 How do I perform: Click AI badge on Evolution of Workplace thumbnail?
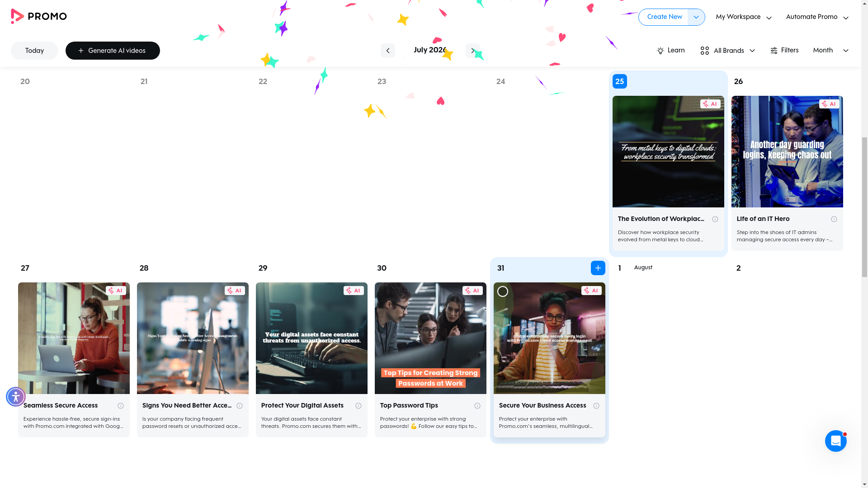[x=710, y=104]
